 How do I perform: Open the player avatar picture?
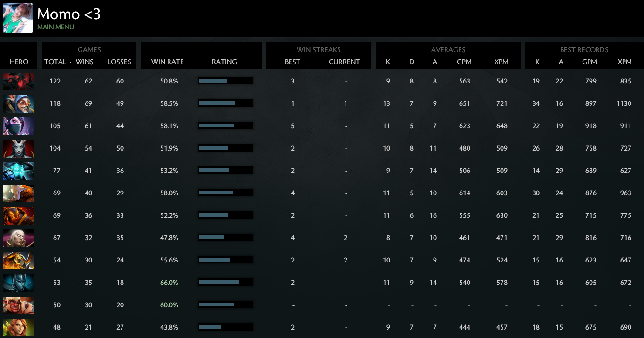point(18,19)
